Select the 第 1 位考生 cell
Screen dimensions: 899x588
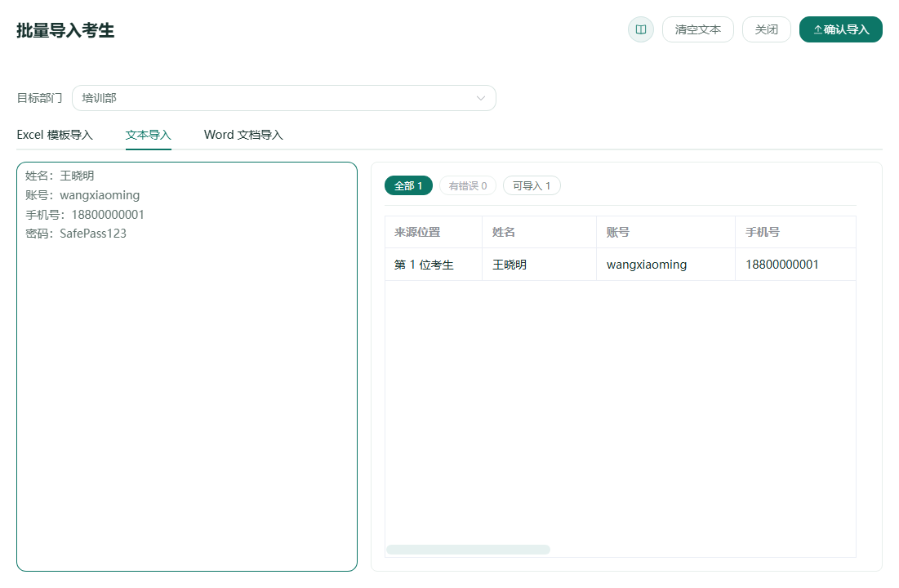[434, 265]
